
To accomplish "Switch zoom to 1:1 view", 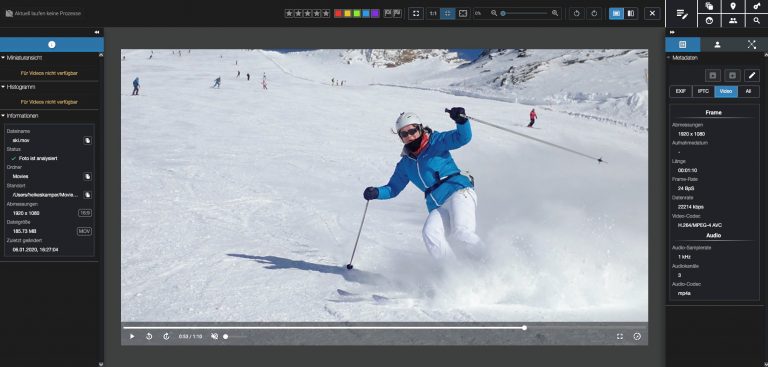I will (433, 14).
